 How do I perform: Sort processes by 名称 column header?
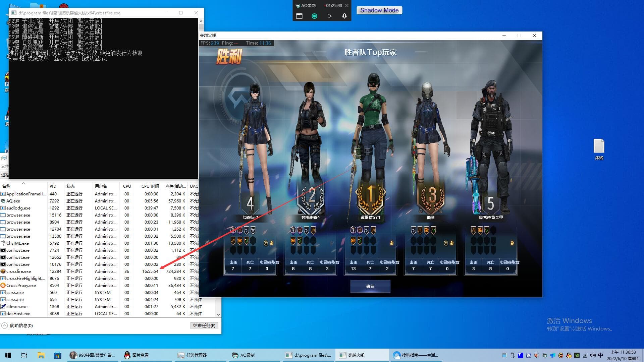tap(23, 186)
